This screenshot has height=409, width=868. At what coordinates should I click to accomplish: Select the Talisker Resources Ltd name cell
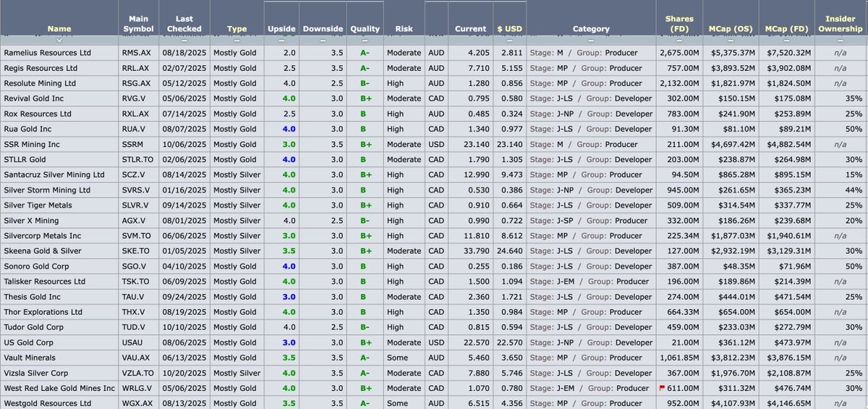point(45,282)
